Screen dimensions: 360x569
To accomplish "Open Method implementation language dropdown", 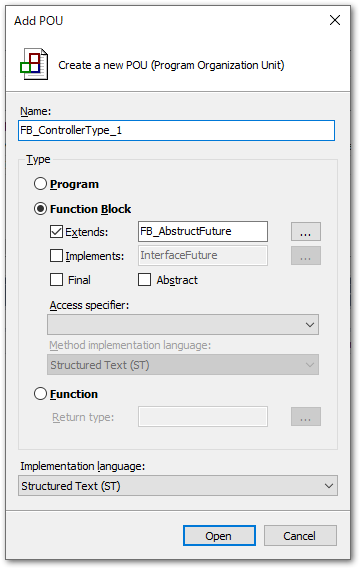I will [183, 365].
